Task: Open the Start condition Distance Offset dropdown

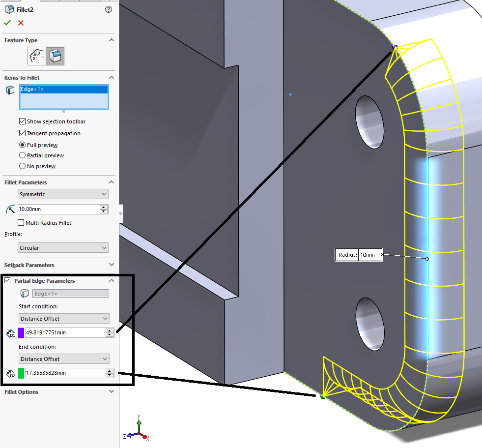Action: tap(64, 319)
